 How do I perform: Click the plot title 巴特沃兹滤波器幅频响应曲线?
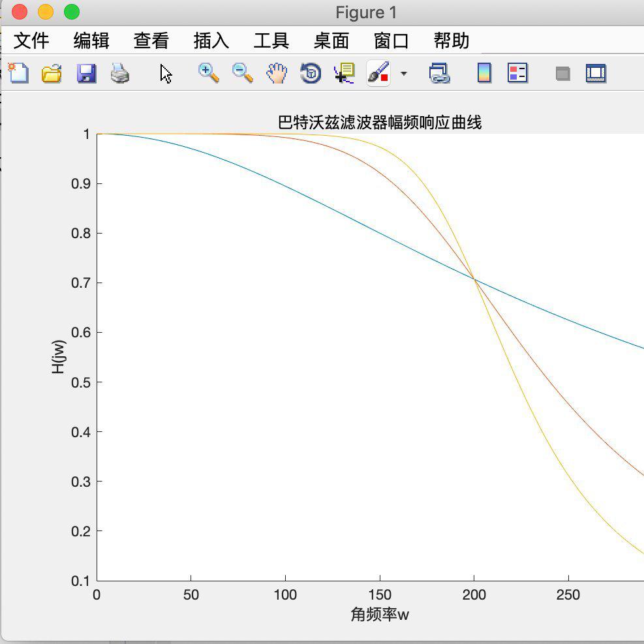[x=380, y=123]
